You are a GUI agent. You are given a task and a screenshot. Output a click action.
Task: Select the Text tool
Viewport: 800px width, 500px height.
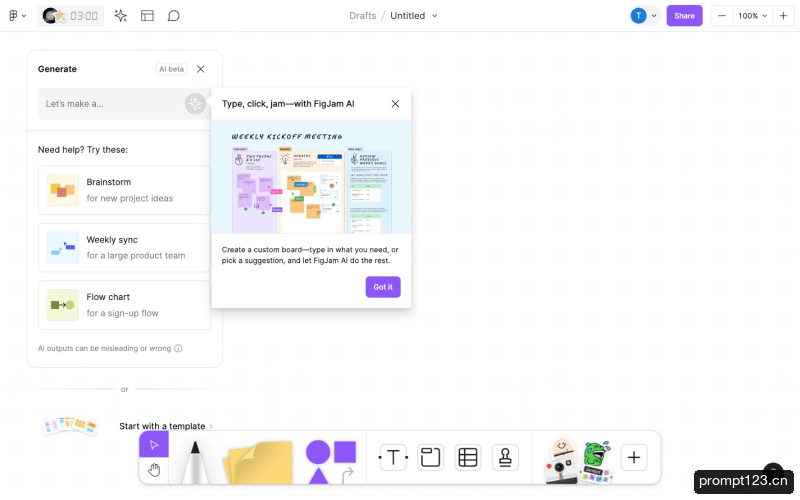pos(393,457)
